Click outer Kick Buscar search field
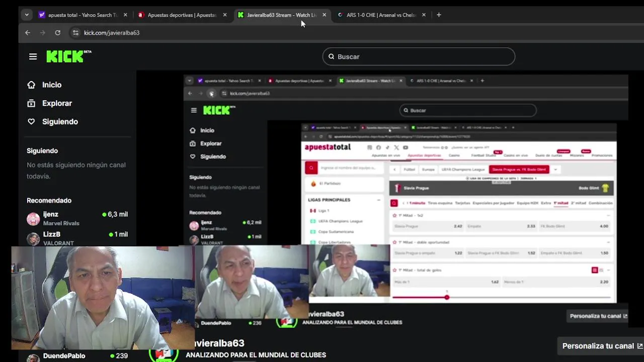The image size is (644, 362). click(419, 57)
